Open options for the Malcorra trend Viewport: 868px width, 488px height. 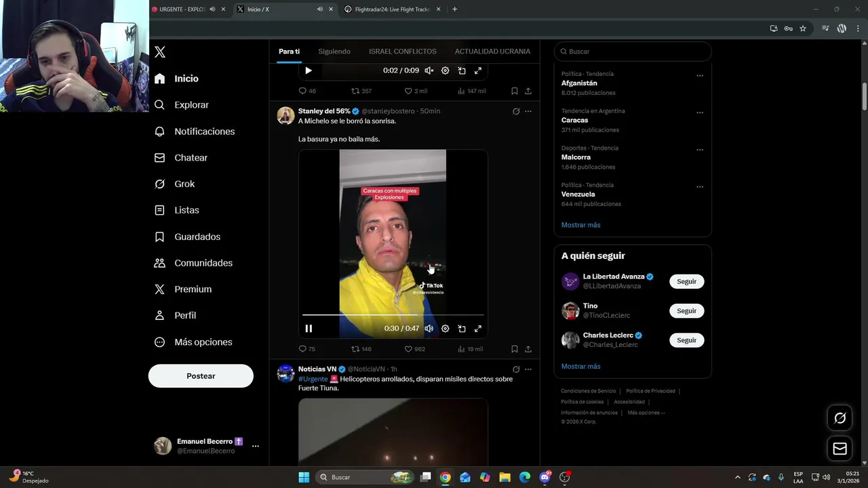tap(700, 150)
